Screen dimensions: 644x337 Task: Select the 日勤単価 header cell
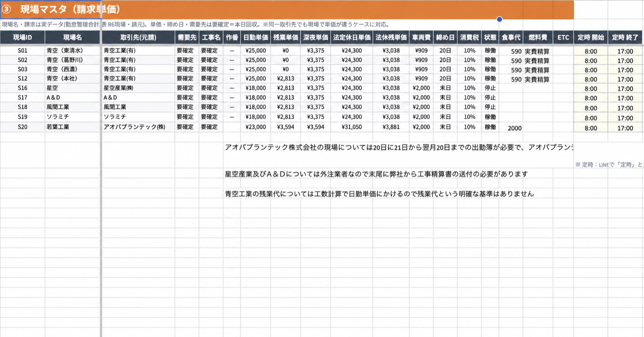pyautogui.click(x=256, y=37)
